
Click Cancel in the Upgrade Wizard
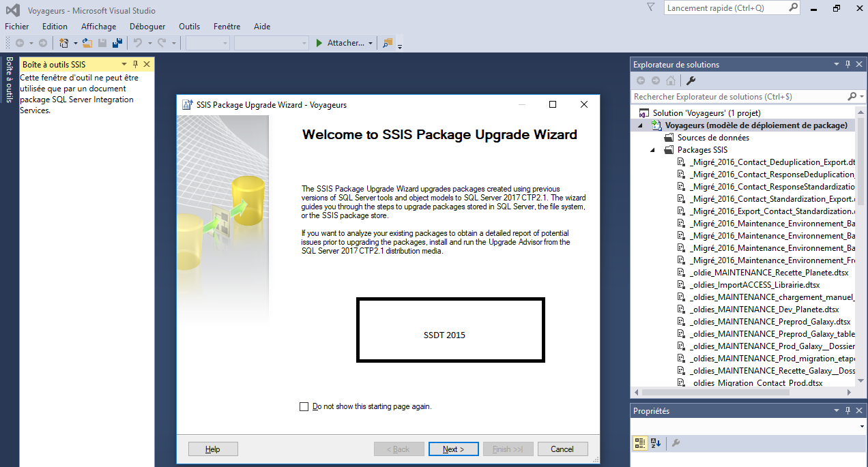563,449
